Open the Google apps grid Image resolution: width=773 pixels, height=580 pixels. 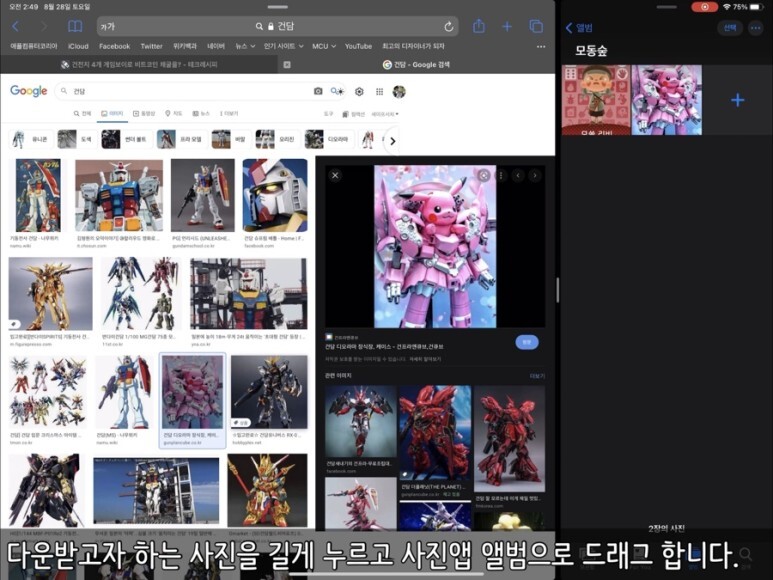(379, 92)
